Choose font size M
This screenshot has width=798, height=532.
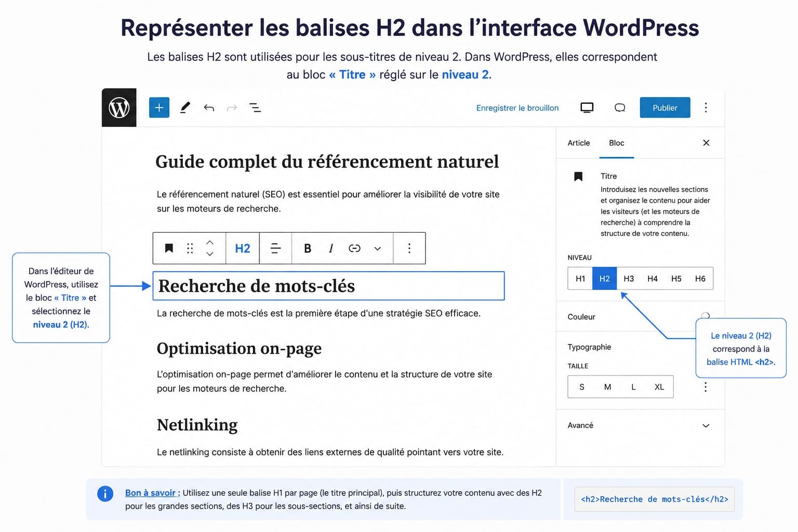coord(607,387)
